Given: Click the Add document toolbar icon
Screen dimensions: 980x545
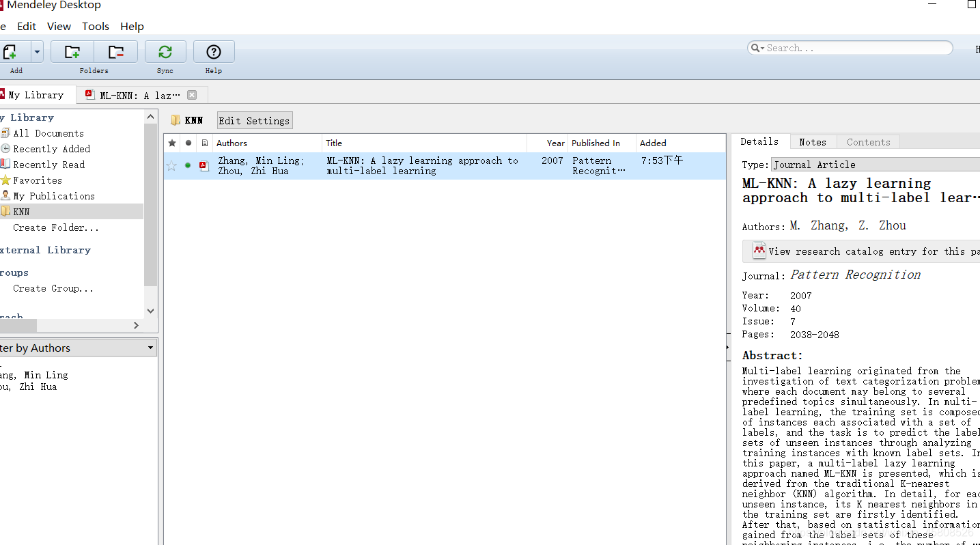Looking at the screenshot, I should (11, 52).
